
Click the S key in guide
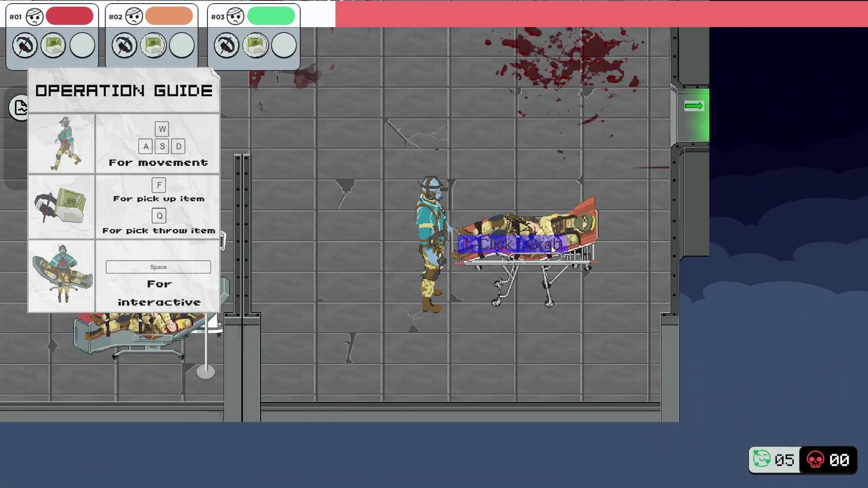pyautogui.click(x=162, y=146)
